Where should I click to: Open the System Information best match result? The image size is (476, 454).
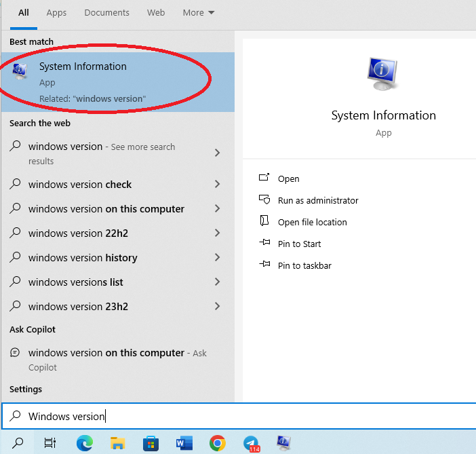(x=118, y=82)
